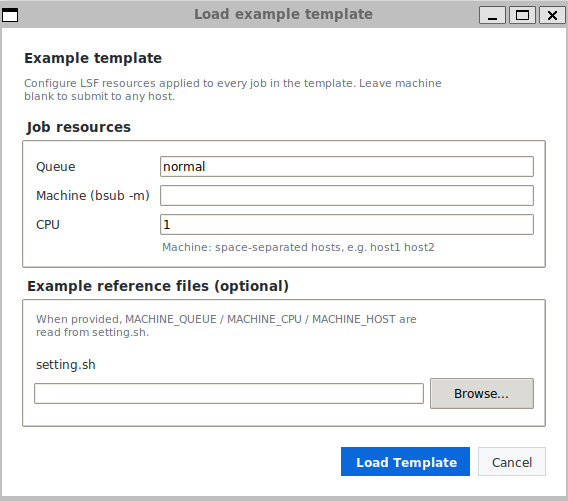Click the Load example template title bar
This screenshot has height=501, width=568.
(x=283, y=14)
